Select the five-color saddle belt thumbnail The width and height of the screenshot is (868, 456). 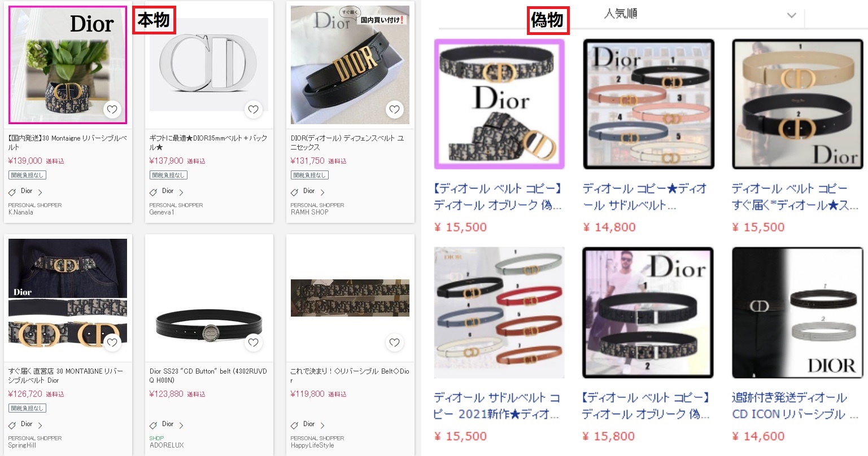[x=648, y=104]
